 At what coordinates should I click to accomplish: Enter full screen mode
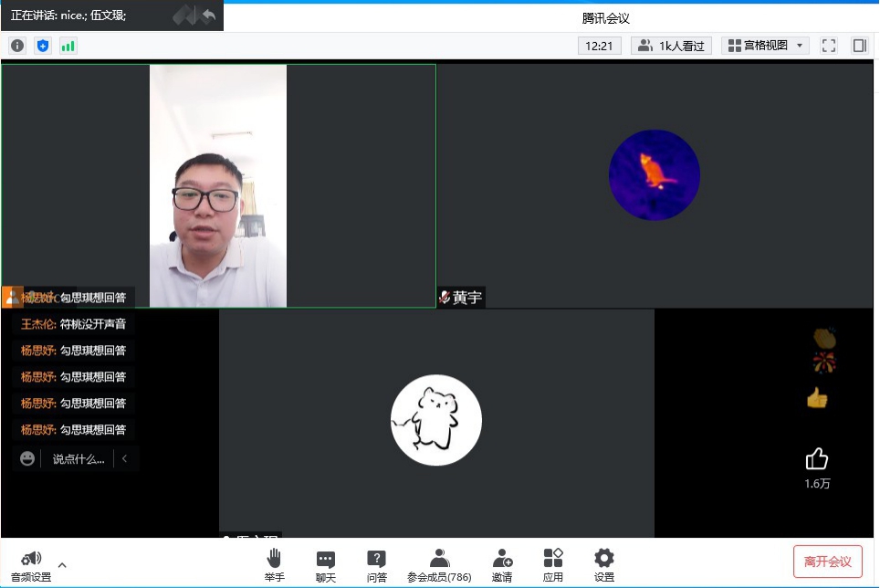[829, 46]
